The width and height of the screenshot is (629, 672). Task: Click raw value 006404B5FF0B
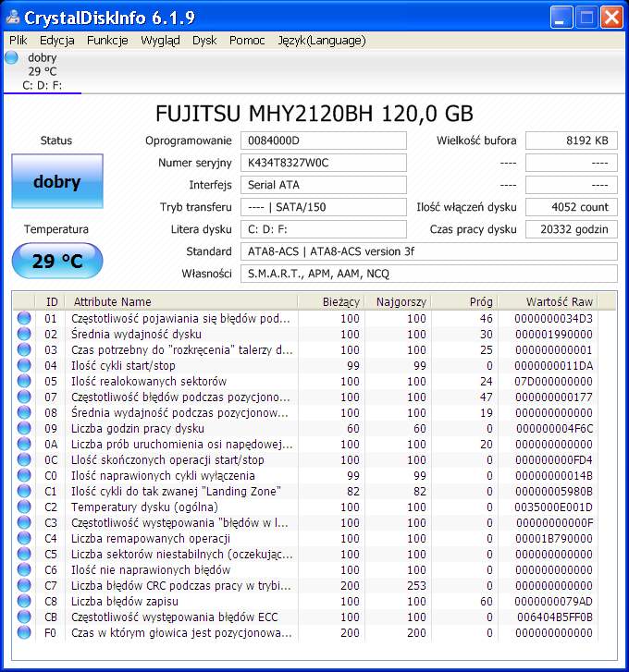554,617
